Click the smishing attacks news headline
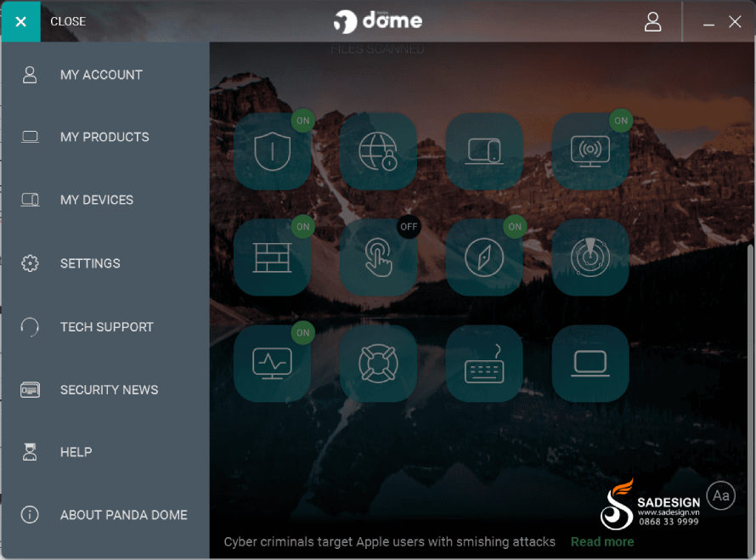756x560 pixels. pos(390,541)
